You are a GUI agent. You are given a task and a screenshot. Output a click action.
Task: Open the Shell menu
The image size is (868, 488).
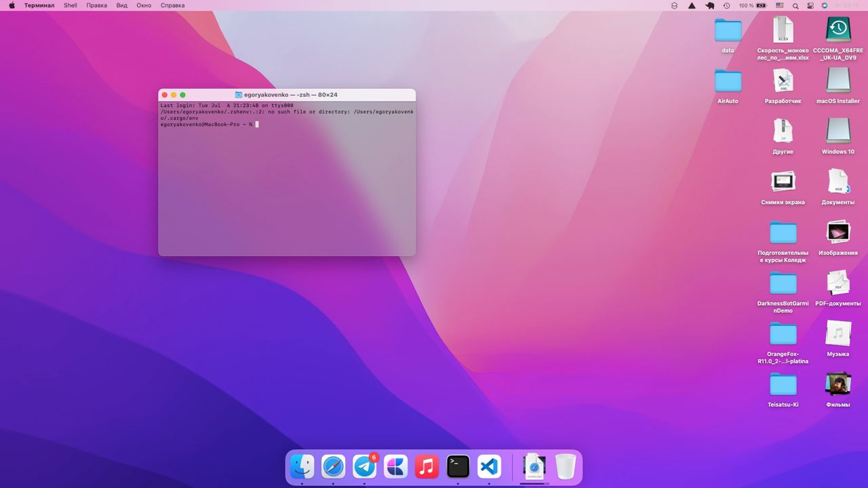[x=71, y=5]
